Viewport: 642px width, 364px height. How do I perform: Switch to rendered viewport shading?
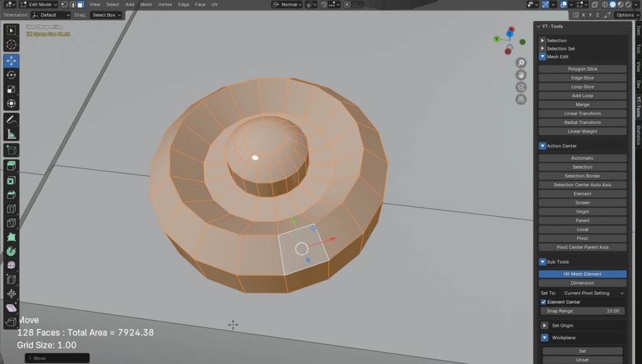click(x=628, y=4)
